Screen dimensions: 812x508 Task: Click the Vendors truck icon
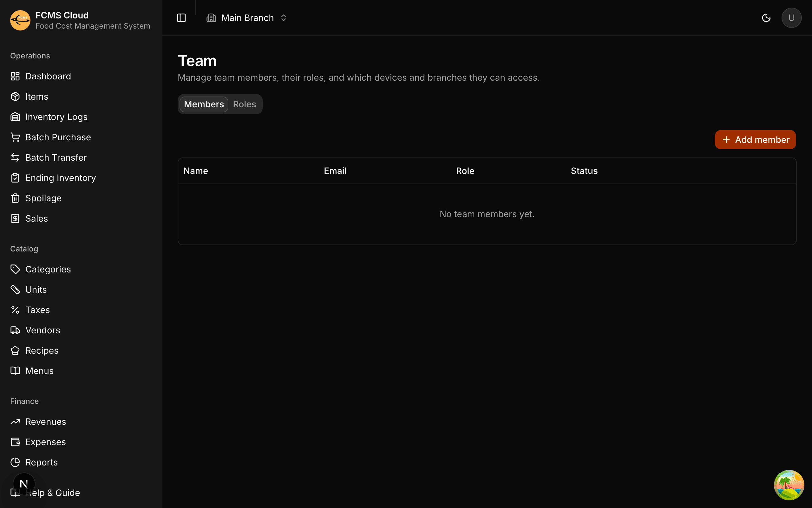coord(15,330)
